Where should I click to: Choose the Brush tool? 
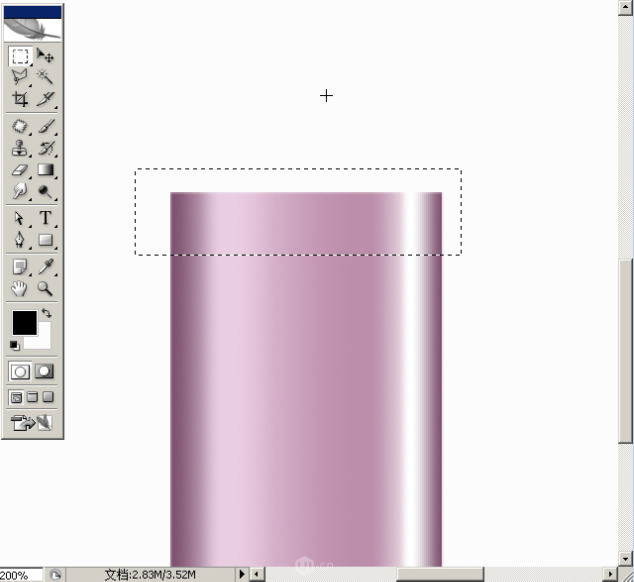click(45, 127)
